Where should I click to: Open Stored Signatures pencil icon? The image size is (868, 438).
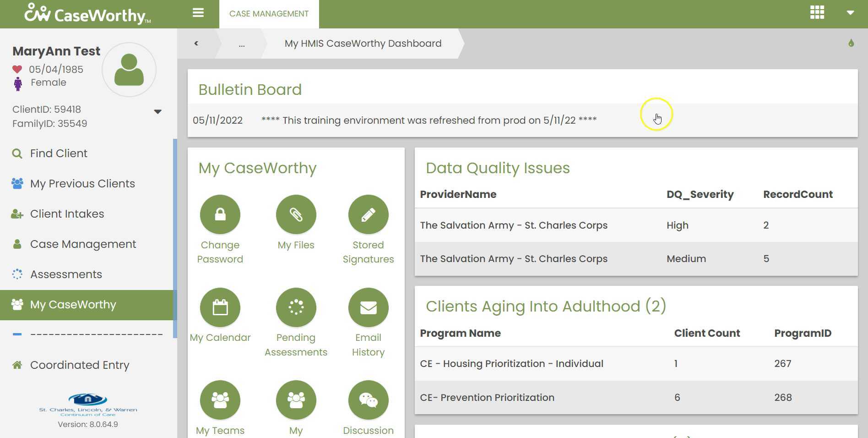click(369, 214)
